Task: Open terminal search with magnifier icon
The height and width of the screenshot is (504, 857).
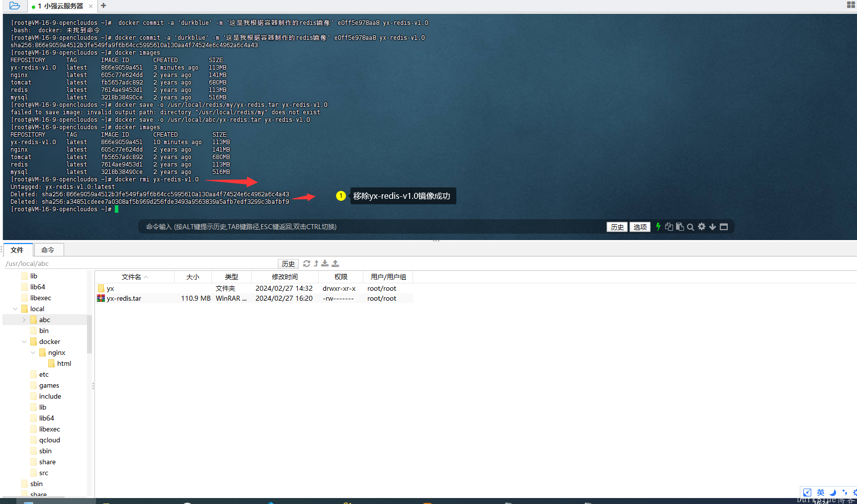Action: click(690, 227)
